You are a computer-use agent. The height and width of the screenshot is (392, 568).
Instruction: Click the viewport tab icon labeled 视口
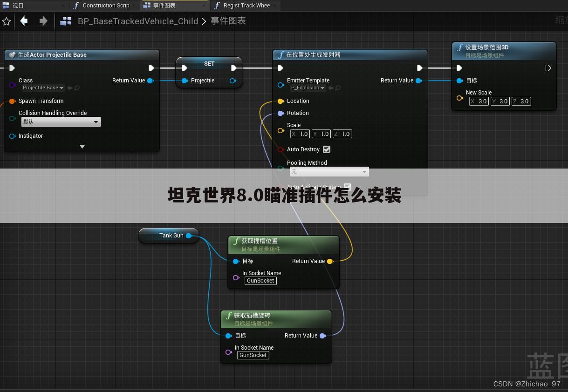click(x=6, y=6)
